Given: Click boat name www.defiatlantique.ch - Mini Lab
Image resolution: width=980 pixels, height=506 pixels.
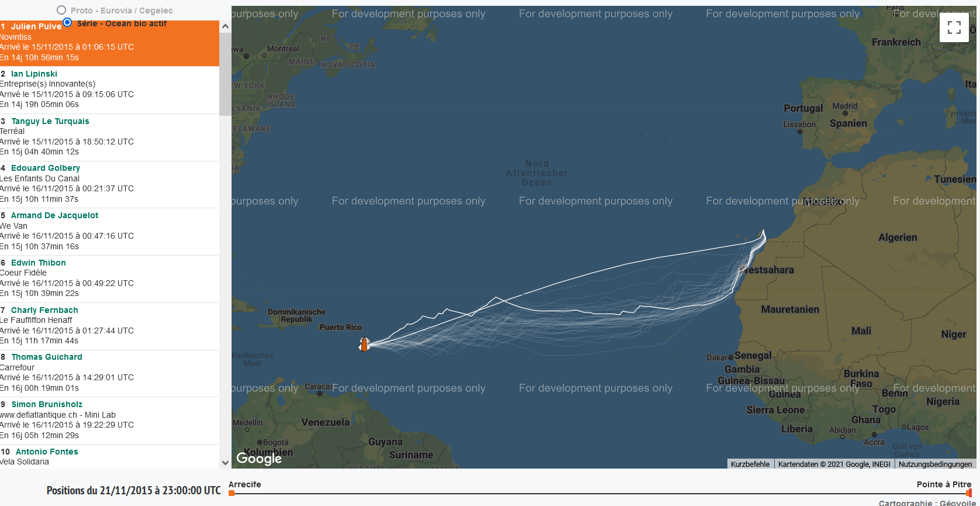Looking at the screenshot, I should (x=58, y=415).
